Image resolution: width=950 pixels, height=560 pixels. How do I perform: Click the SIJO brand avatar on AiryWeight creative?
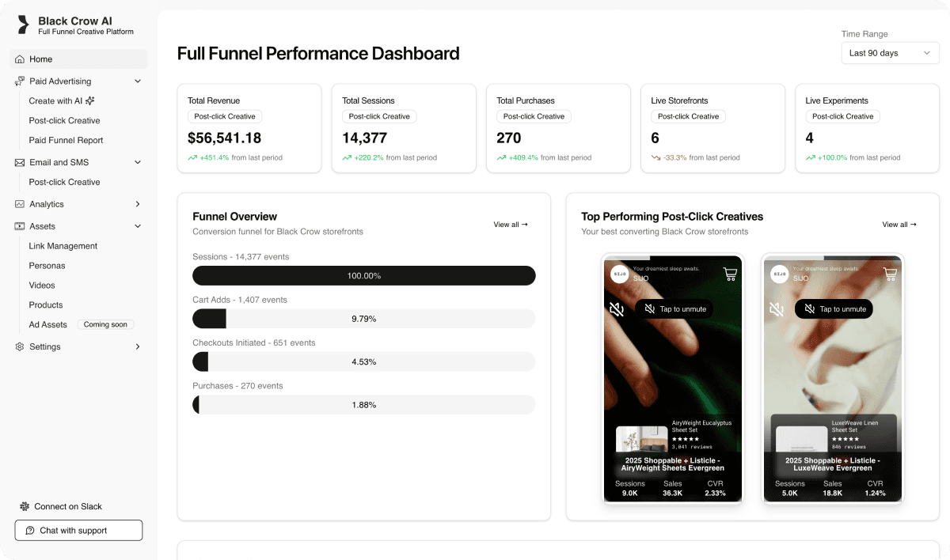click(x=619, y=274)
